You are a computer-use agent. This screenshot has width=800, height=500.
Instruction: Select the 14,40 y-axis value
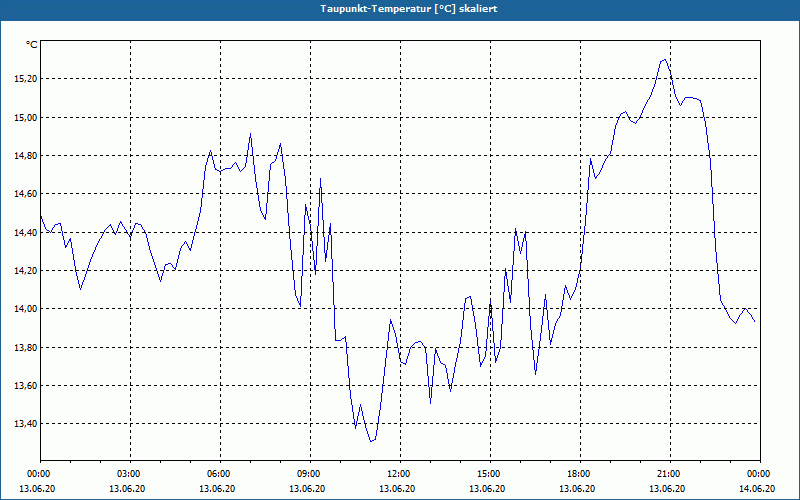pos(26,233)
